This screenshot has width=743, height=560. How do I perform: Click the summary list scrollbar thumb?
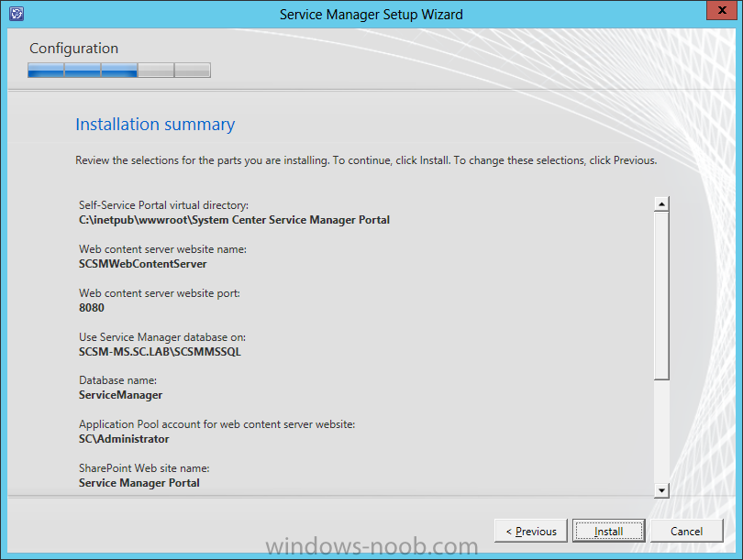pyautogui.click(x=661, y=296)
